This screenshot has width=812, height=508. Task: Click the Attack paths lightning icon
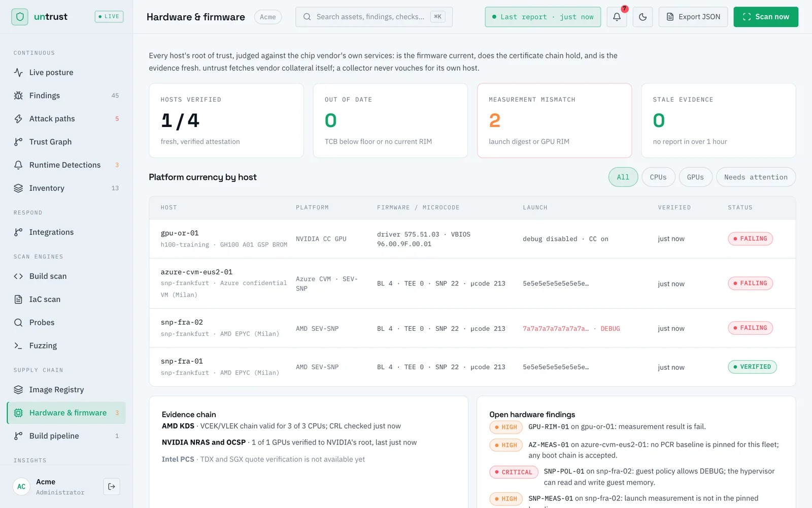click(x=18, y=119)
